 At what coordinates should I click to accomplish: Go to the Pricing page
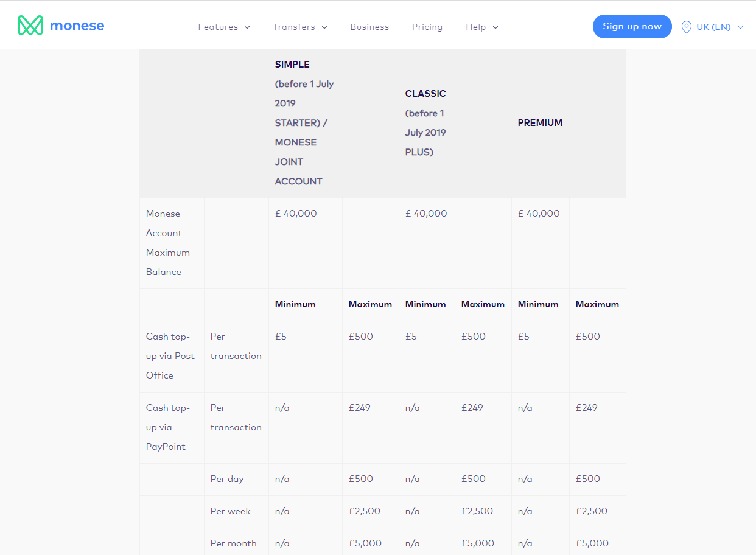pos(427,27)
